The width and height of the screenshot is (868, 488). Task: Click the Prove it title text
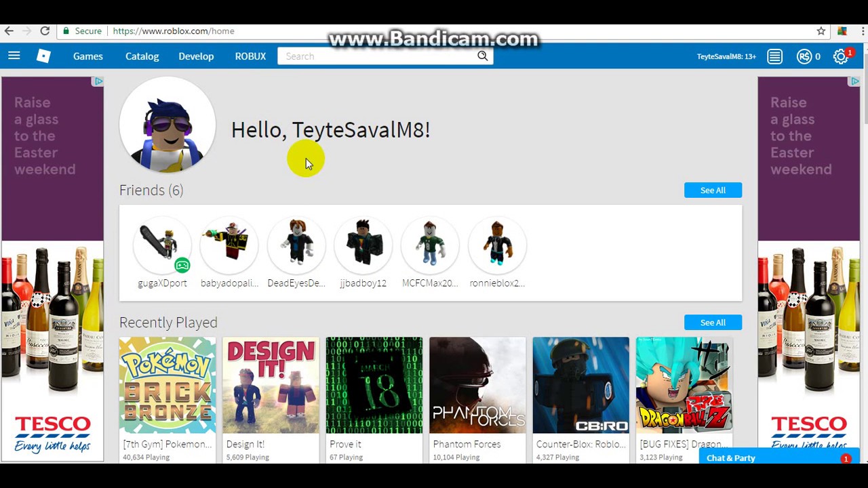pos(345,445)
